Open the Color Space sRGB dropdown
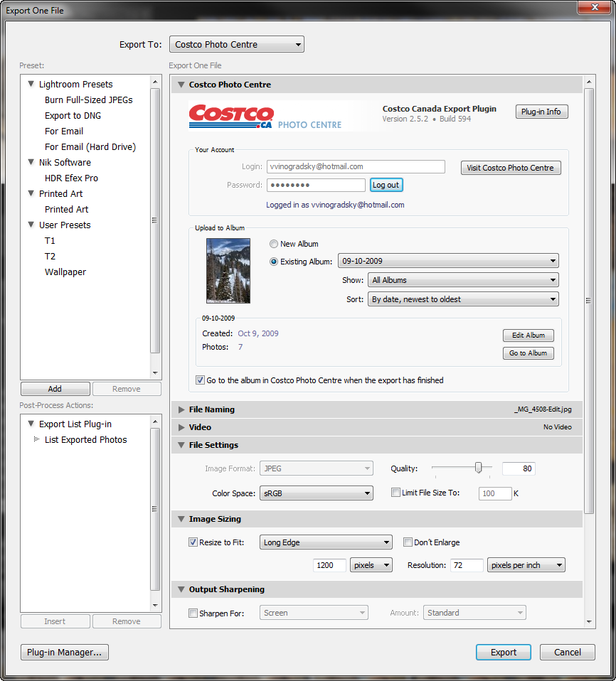Image resolution: width=616 pixels, height=681 pixels. click(317, 493)
